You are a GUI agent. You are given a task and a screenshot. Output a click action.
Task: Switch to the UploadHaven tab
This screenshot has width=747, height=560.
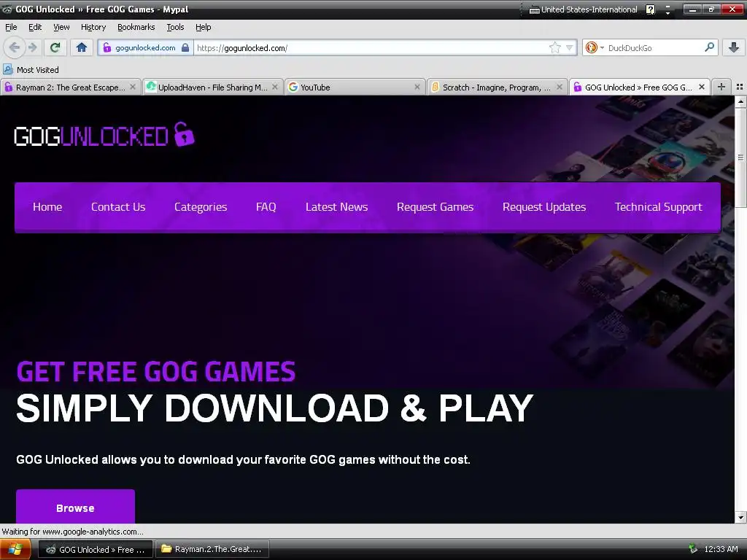212,87
